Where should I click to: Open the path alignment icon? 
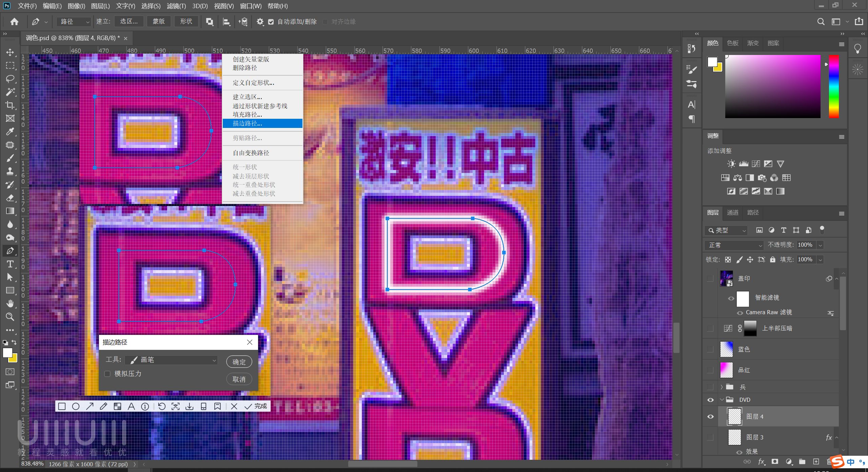(x=226, y=22)
